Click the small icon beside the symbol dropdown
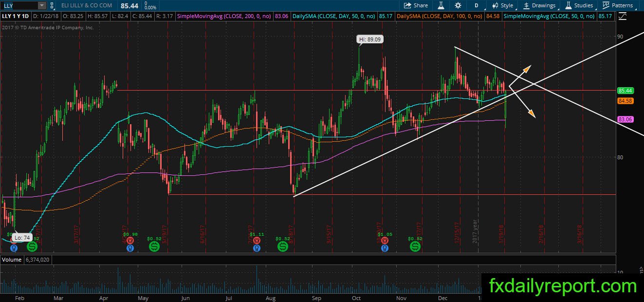Viewport: 644px width, 302px height. (x=52, y=5)
